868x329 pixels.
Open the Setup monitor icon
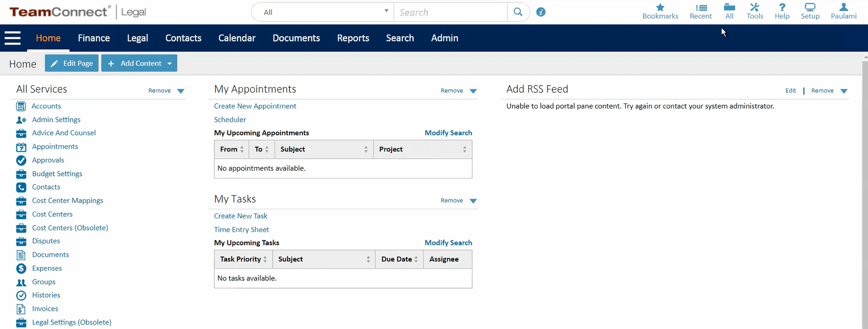coord(810,8)
